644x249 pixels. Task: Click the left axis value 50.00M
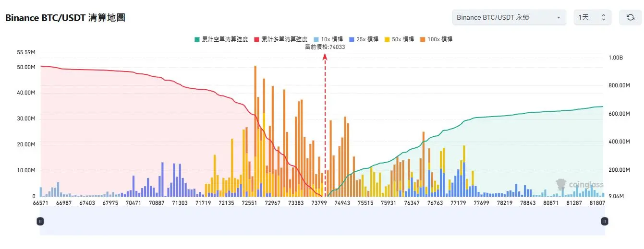pyautogui.click(x=26, y=67)
